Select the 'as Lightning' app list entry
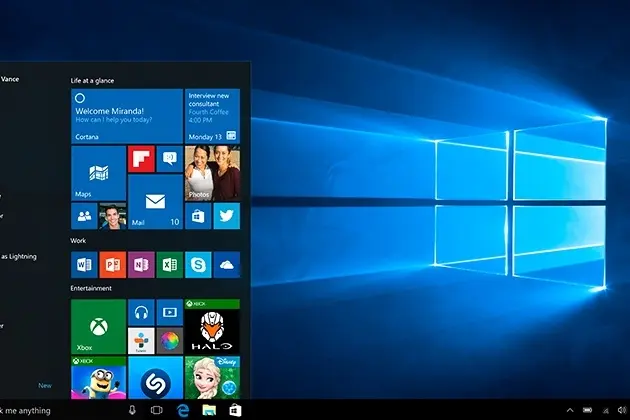 [x=19, y=256]
